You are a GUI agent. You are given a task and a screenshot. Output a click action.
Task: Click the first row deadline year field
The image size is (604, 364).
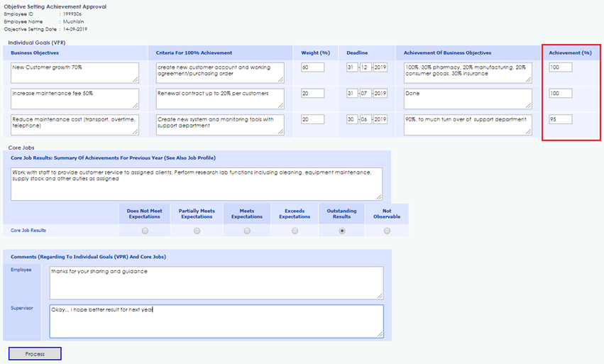point(380,67)
